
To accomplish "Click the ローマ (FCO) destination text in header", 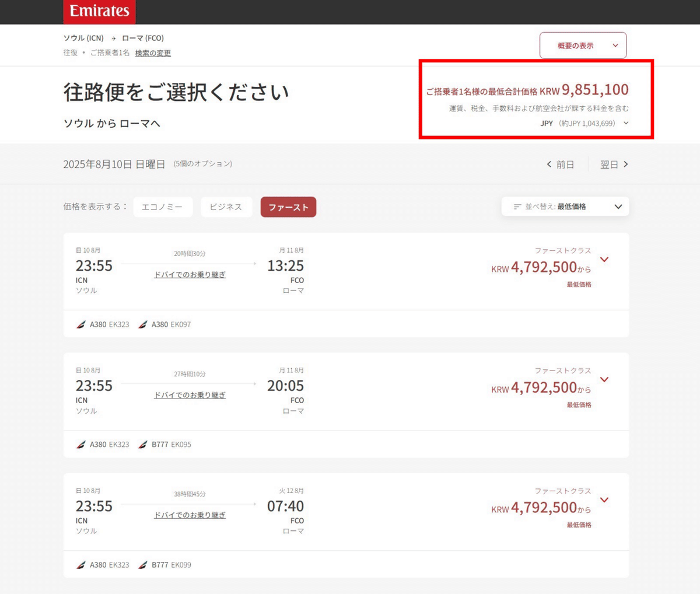I will tap(143, 39).
